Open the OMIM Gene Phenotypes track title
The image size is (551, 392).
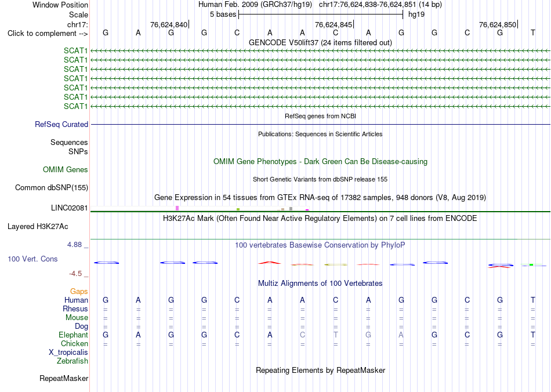tap(320, 162)
